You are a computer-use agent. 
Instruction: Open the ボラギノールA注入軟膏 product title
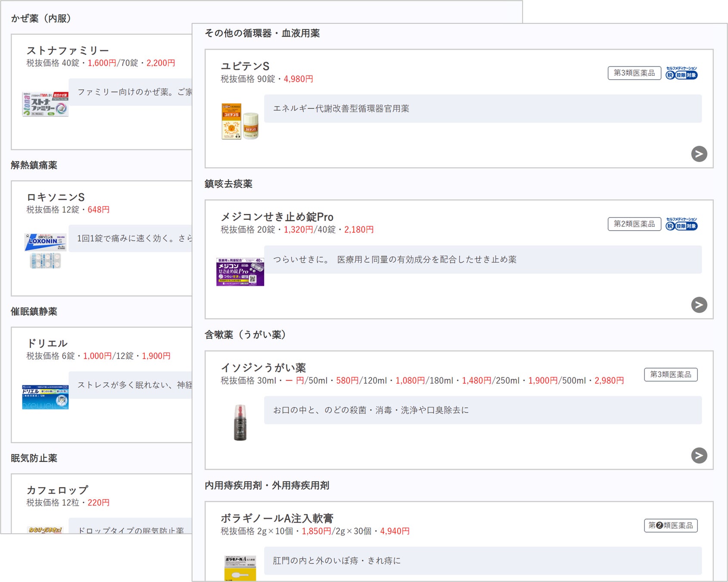coord(277,518)
